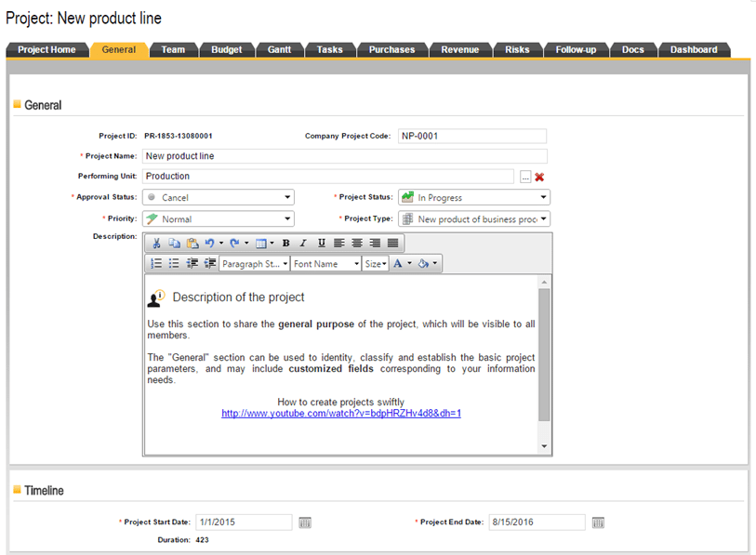This screenshot has width=756, height=555.
Task: Click the Undo arrow icon
Action: tap(210, 244)
